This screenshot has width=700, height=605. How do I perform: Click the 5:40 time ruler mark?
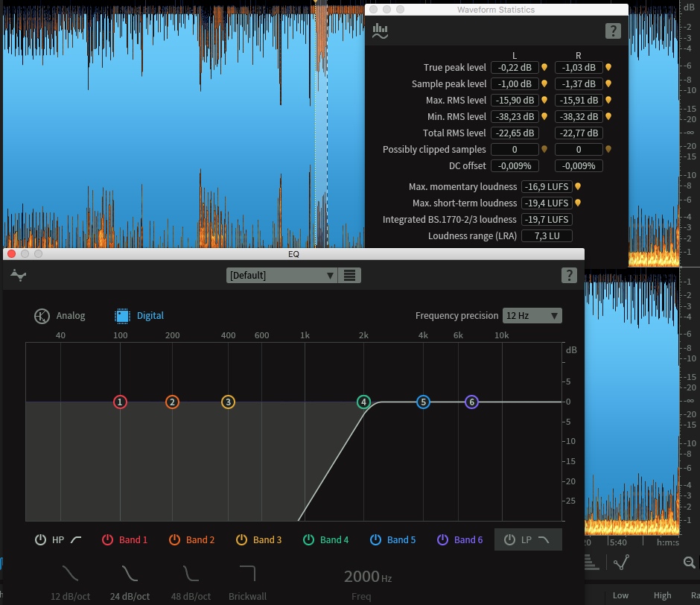(618, 542)
